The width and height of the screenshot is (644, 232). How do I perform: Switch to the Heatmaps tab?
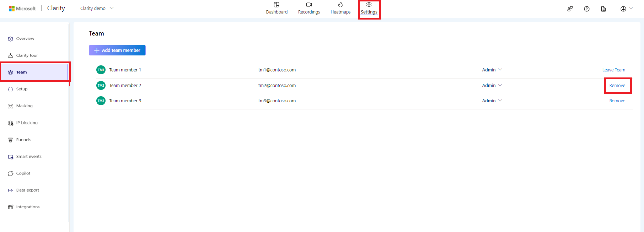click(340, 9)
